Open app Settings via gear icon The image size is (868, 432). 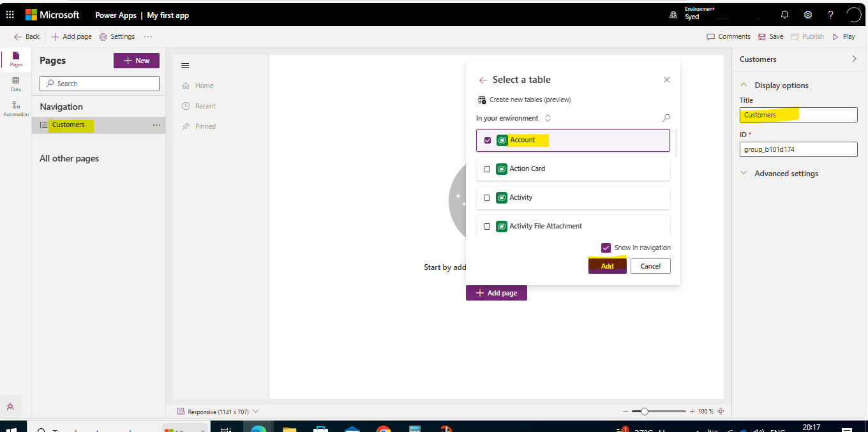pyautogui.click(x=117, y=36)
